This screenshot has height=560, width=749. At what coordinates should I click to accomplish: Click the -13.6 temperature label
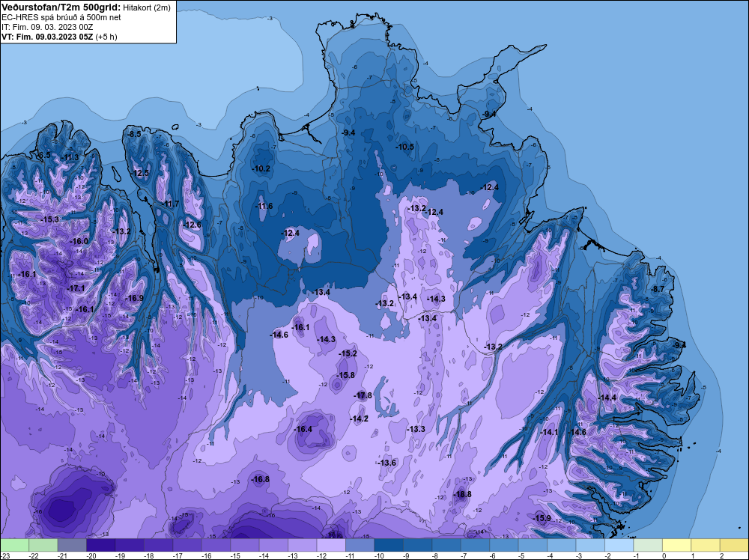coord(387,463)
